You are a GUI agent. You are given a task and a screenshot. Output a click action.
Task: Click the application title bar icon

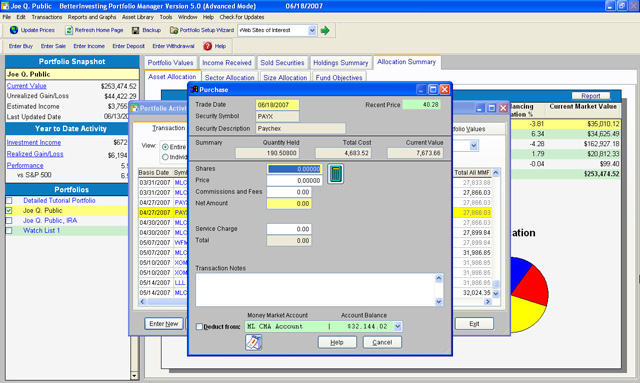tap(5, 6)
